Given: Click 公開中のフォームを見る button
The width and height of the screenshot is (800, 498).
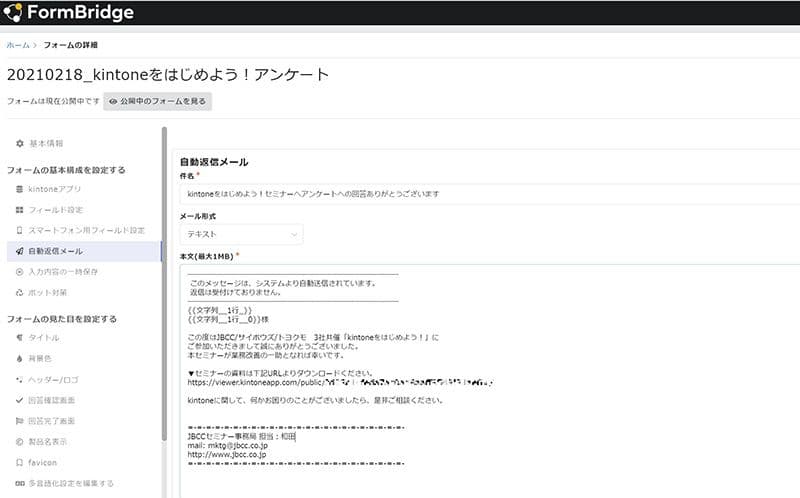Looking at the screenshot, I should [x=158, y=101].
